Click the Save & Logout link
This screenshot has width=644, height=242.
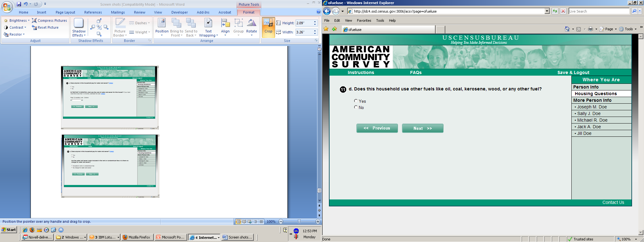[x=573, y=72]
